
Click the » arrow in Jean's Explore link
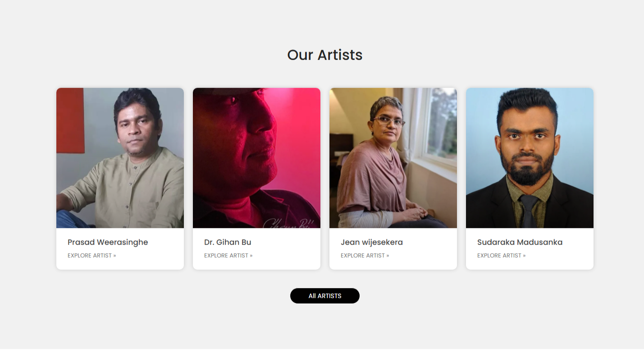coord(388,256)
